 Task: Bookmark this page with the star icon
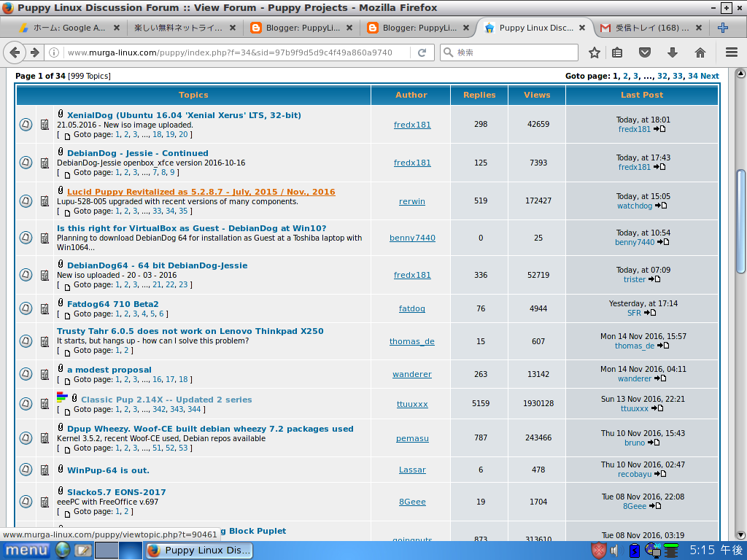pos(594,52)
